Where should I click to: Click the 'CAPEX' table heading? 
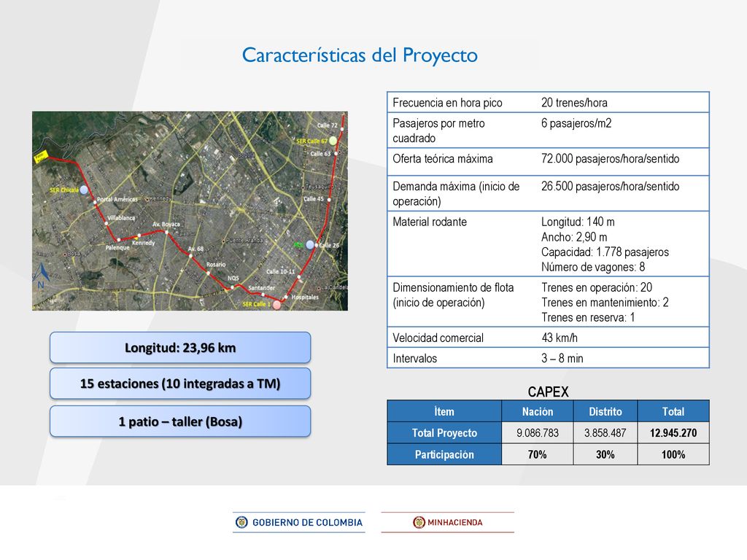coord(548,392)
